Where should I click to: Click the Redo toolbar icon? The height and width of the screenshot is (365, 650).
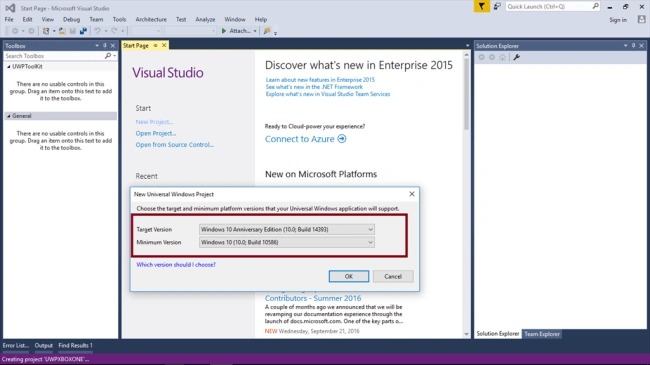[114, 31]
